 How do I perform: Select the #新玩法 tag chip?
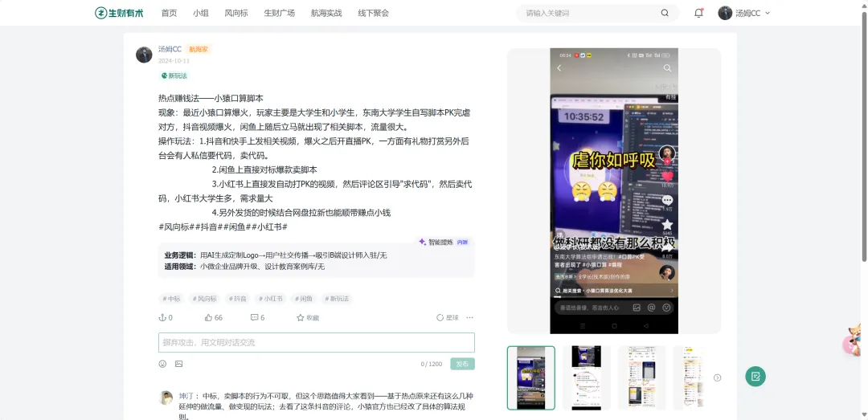(337, 299)
